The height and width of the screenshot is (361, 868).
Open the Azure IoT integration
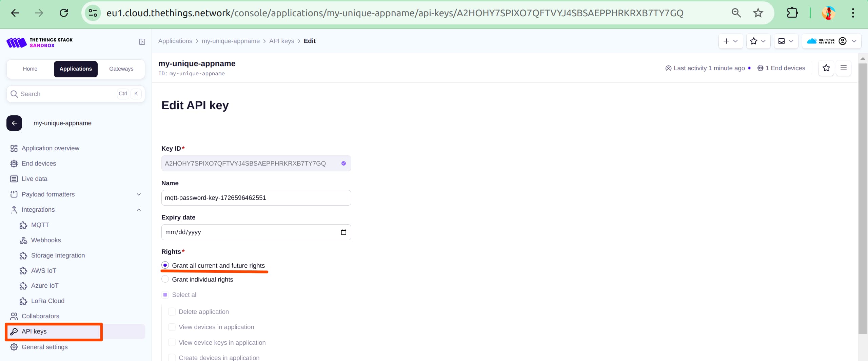45,285
